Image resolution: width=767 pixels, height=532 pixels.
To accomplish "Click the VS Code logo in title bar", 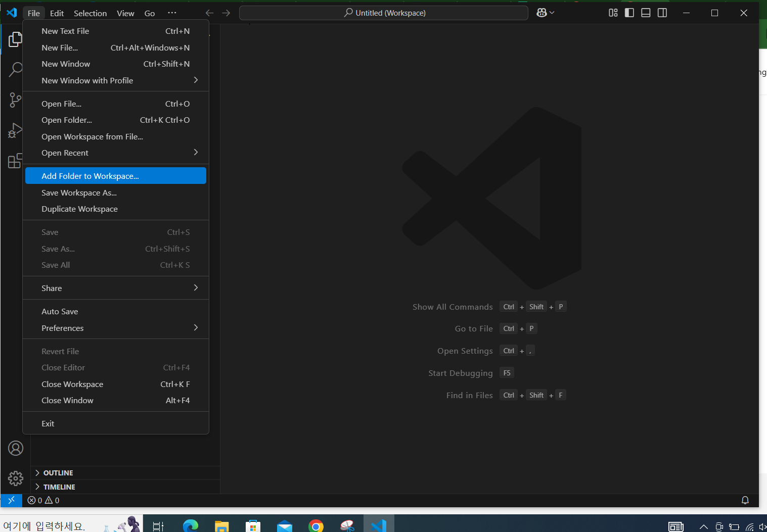I will pos(11,13).
